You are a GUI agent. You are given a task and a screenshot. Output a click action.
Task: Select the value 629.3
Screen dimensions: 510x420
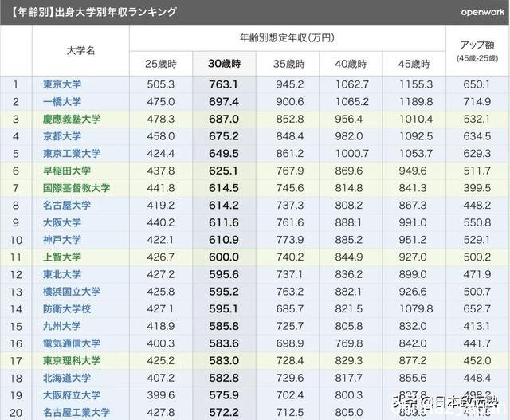click(477, 154)
